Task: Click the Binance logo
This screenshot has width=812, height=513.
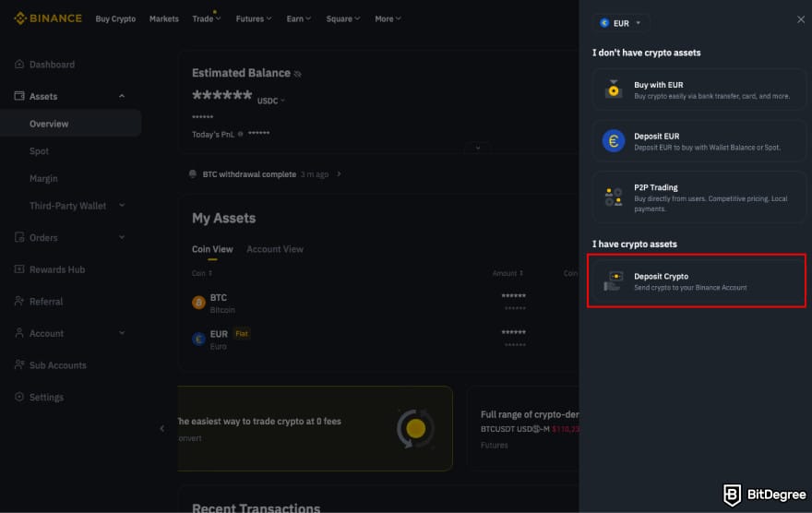Action: [48, 18]
